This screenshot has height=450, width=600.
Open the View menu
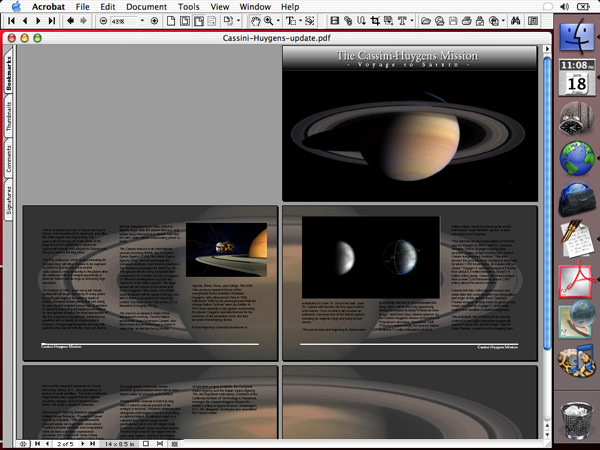[x=220, y=7]
